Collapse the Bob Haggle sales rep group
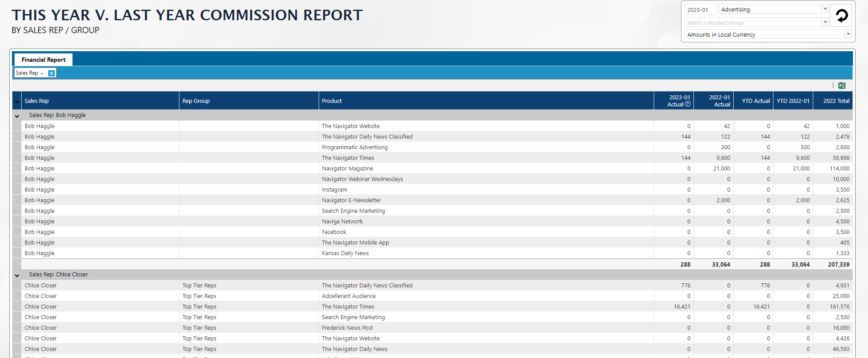 17,116
